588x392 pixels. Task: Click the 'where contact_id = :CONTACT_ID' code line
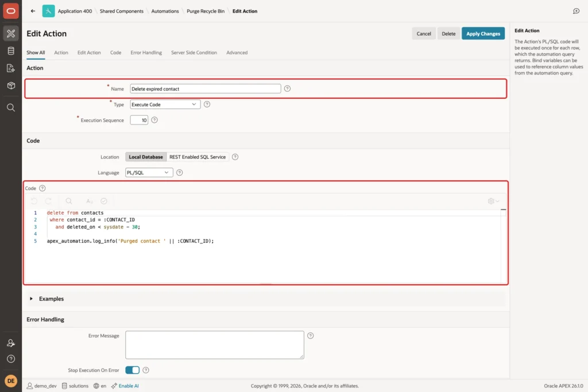(x=92, y=220)
